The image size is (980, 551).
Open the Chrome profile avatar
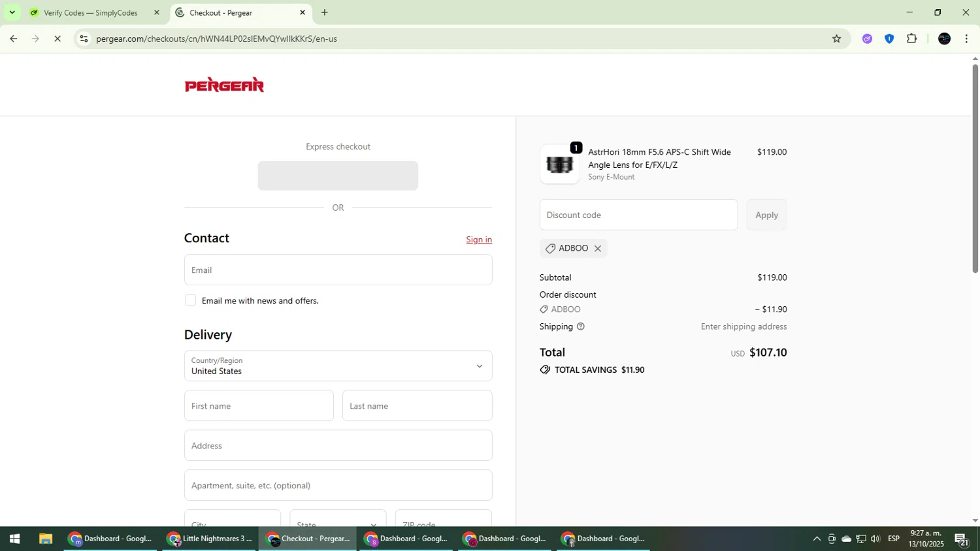pyautogui.click(x=944, y=39)
